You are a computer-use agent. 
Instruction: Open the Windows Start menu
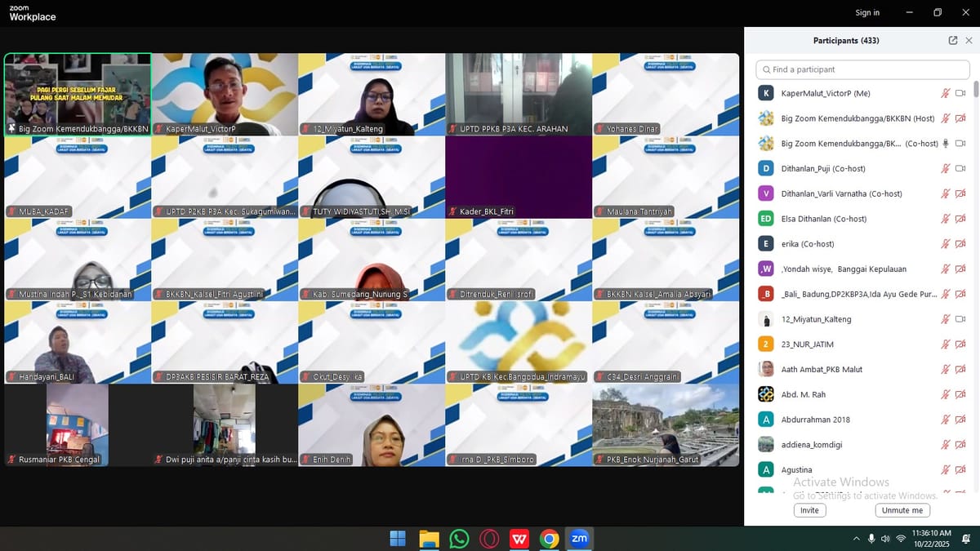coord(398,539)
